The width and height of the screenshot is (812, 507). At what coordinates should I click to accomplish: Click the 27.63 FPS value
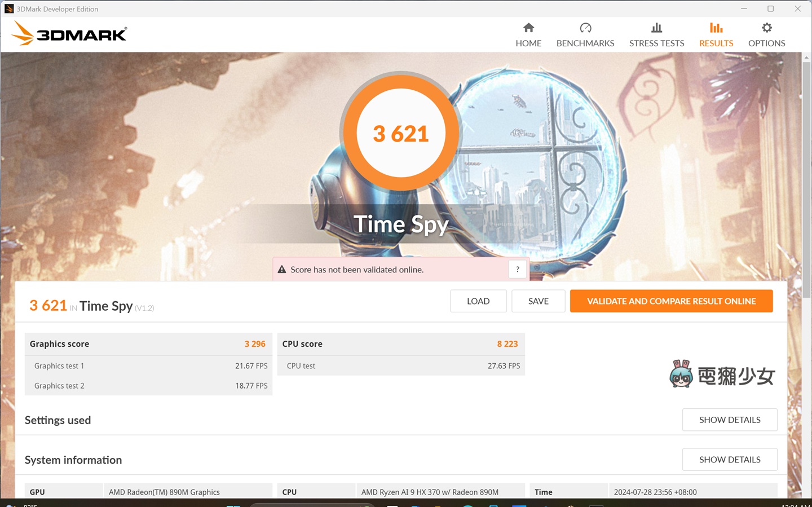504,366
